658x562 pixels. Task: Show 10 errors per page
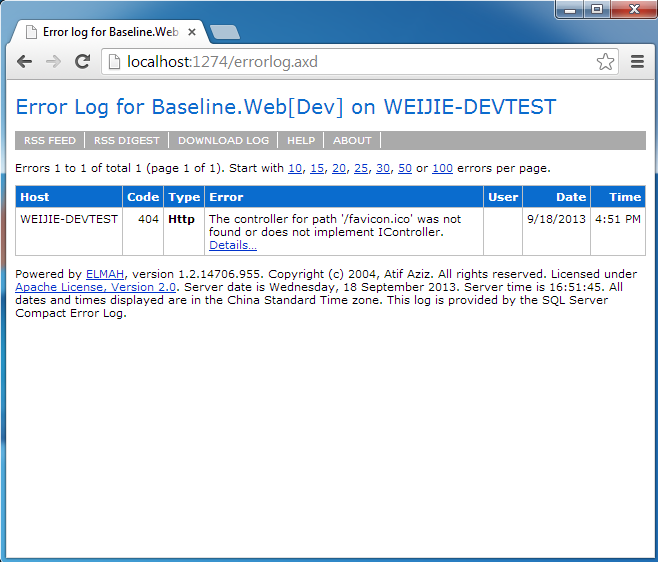pos(295,168)
